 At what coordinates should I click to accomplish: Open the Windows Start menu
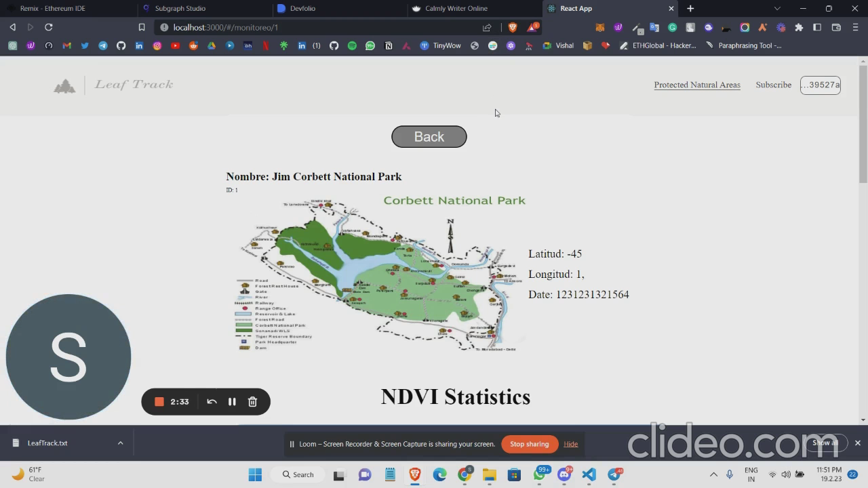coord(255,474)
